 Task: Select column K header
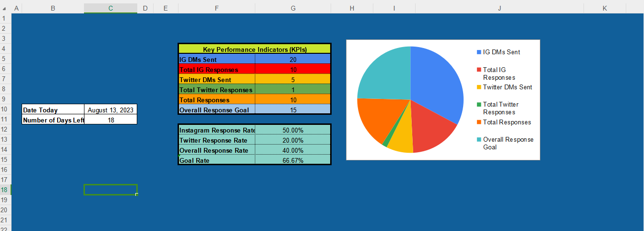(605, 8)
